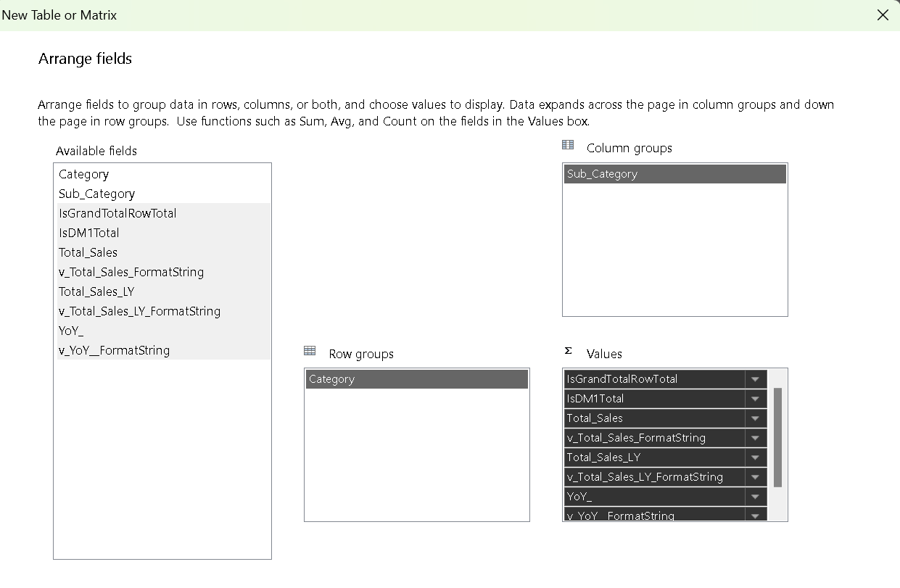900x588 pixels.
Task: Expand the IsDM1Total value dropdown arrow
Action: point(755,399)
